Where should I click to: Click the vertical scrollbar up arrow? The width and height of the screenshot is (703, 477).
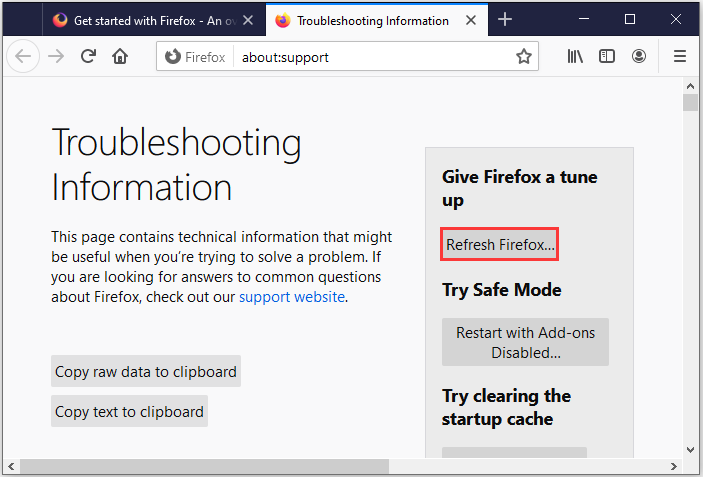(690, 86)
